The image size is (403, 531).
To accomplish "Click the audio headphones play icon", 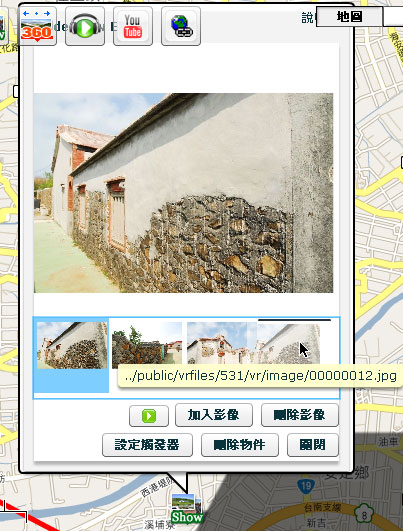I will click(x=85, y=26).
